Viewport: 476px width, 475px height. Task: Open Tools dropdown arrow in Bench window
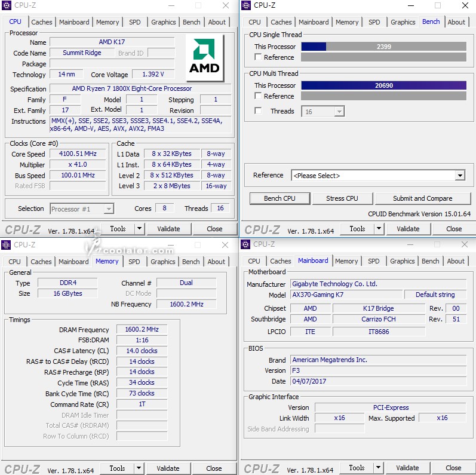[379, 229]
